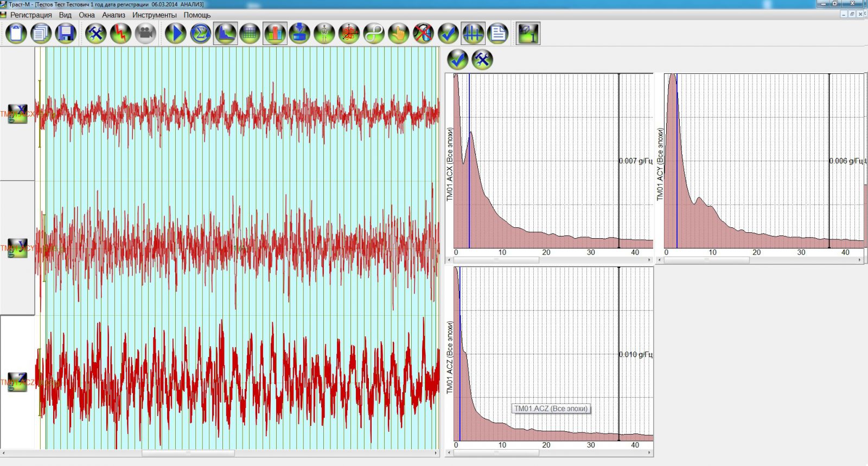Click the checkmark button above spectrum graphs
Screen dimensions: 868x466
tap(458, 59)
